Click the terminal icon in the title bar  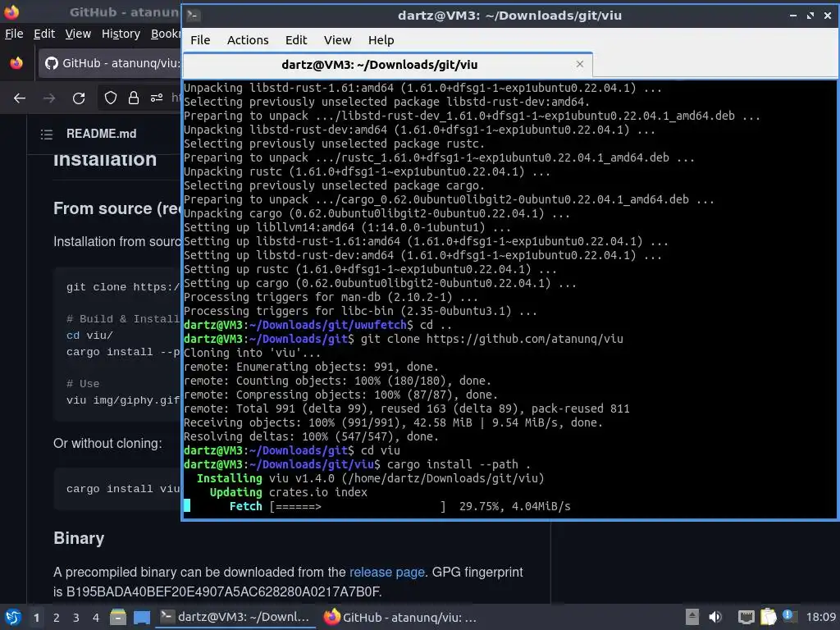coord(193,15)
